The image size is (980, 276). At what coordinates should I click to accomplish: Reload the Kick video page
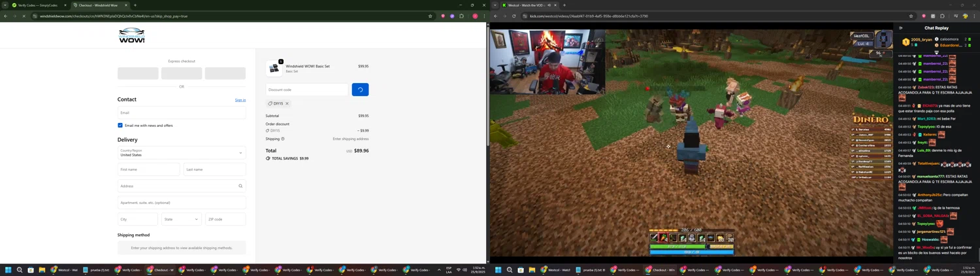(x=514, y=16)
